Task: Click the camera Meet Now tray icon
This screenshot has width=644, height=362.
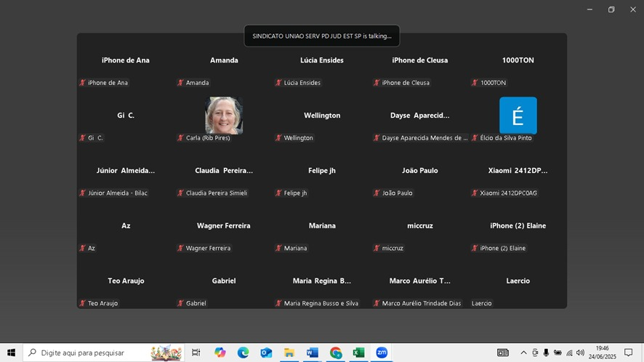Action: [x=535, y=353]
